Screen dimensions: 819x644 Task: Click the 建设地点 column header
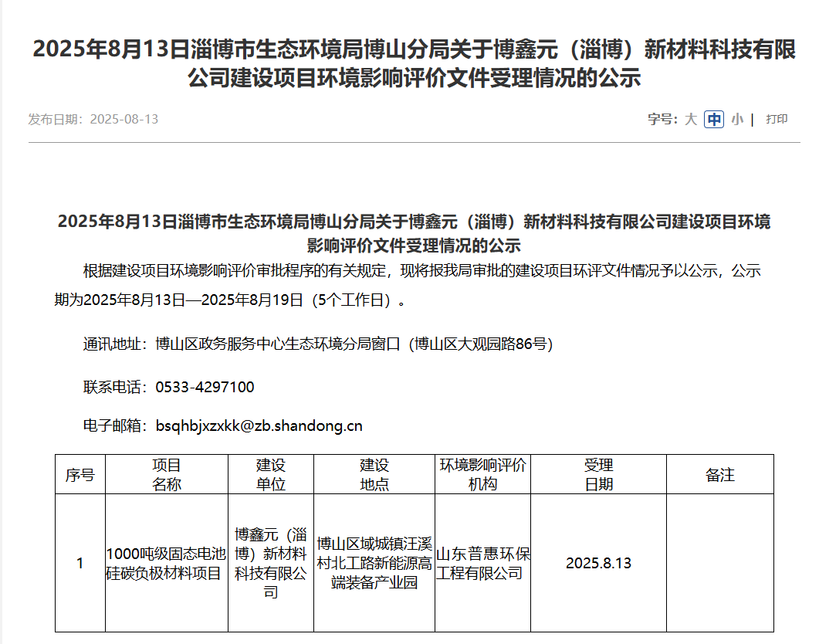[374, 474]
